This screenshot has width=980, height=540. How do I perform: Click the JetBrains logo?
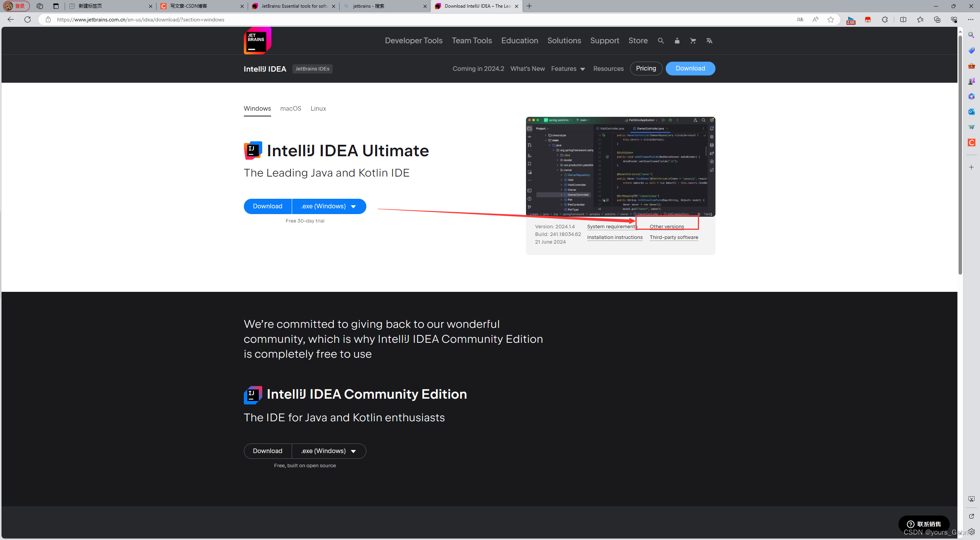coord(257,41)
